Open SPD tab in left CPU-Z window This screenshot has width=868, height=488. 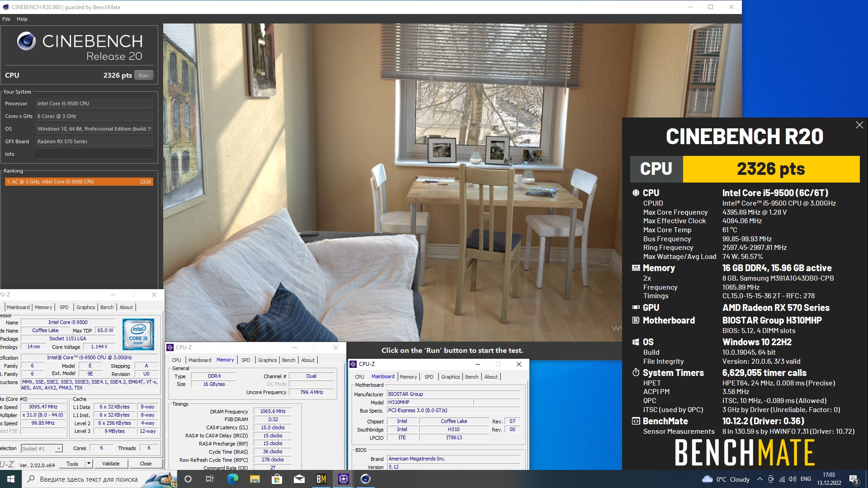64,307
